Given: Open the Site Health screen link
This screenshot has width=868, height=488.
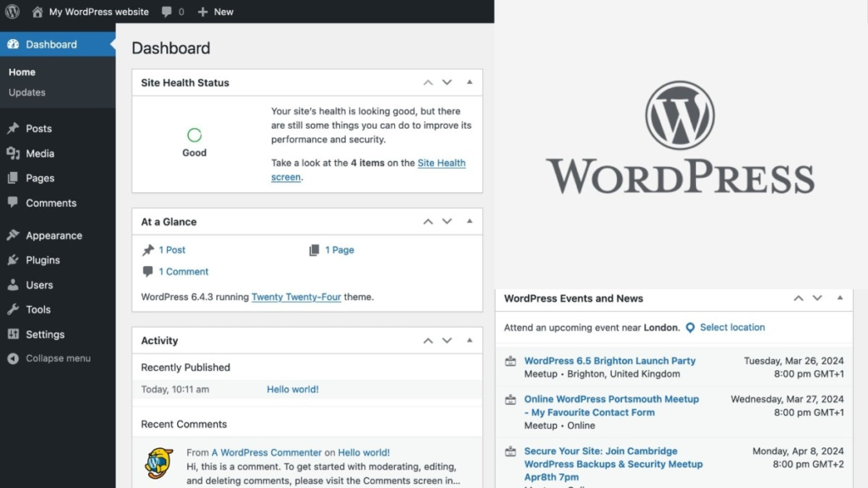Looking at the screenshot, I should click(368, 169).
